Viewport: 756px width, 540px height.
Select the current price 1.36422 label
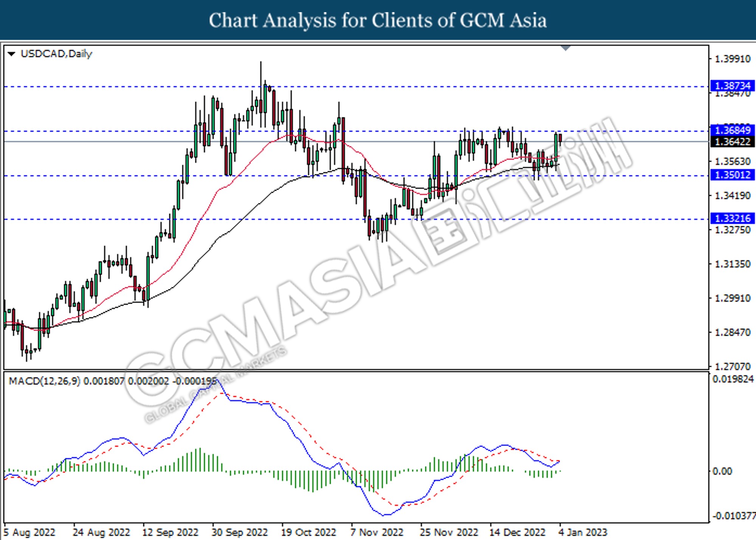tap(732, 142)
